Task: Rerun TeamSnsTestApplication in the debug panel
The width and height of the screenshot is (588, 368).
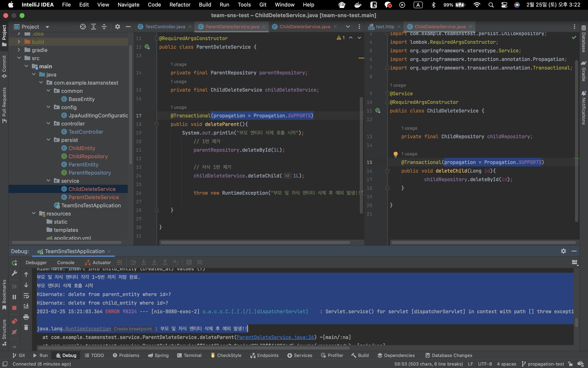Action: [14, 263]
